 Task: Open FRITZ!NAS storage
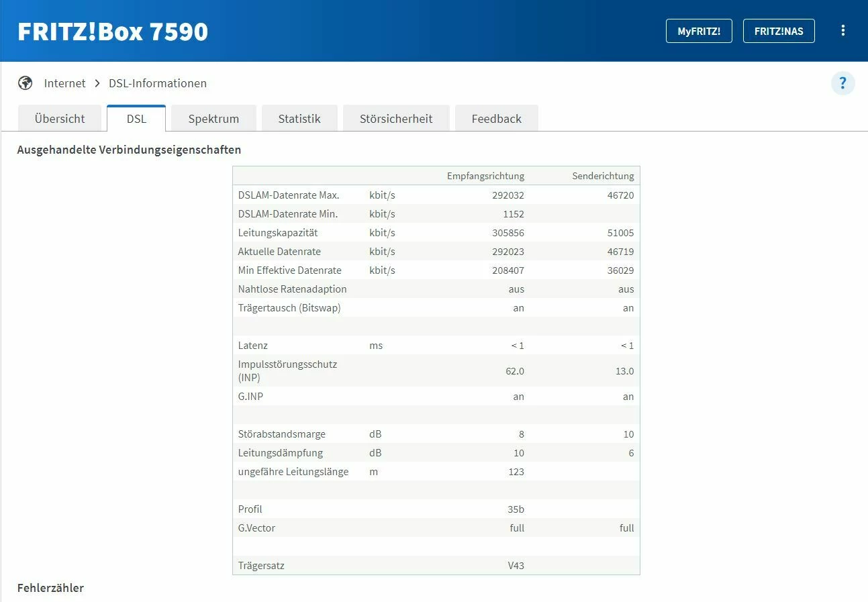[x=779, y=31]
